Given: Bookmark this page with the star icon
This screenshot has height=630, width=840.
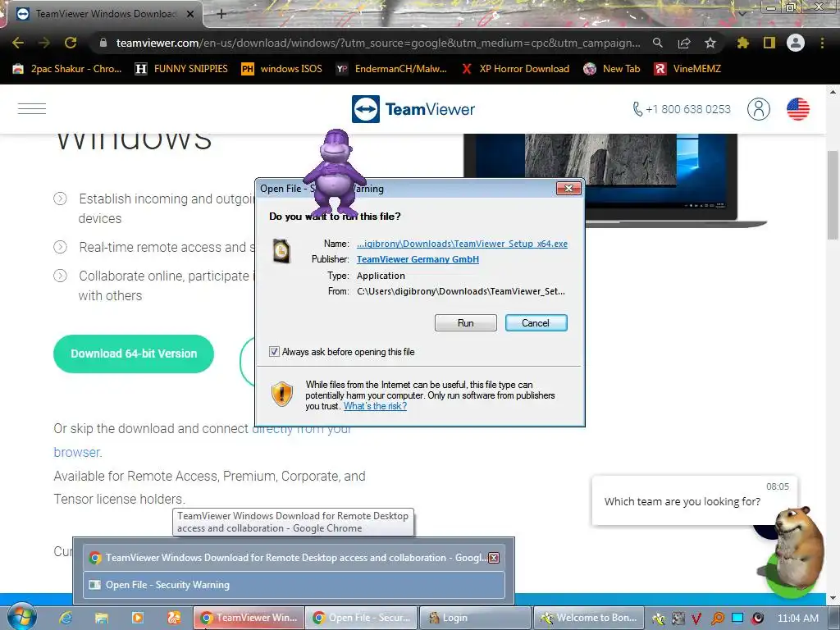Looking at the screenshot, I should [710, 43].
